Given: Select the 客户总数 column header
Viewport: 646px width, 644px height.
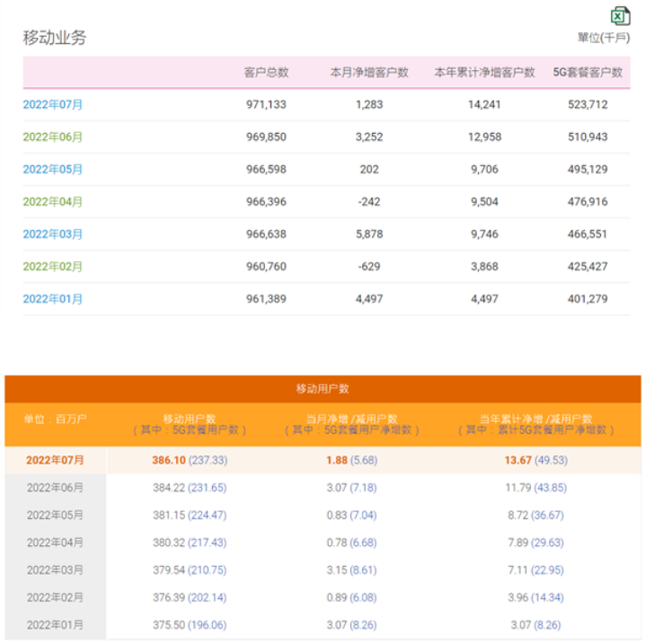Looking at the screenshot, I should [x=266, y=73].
